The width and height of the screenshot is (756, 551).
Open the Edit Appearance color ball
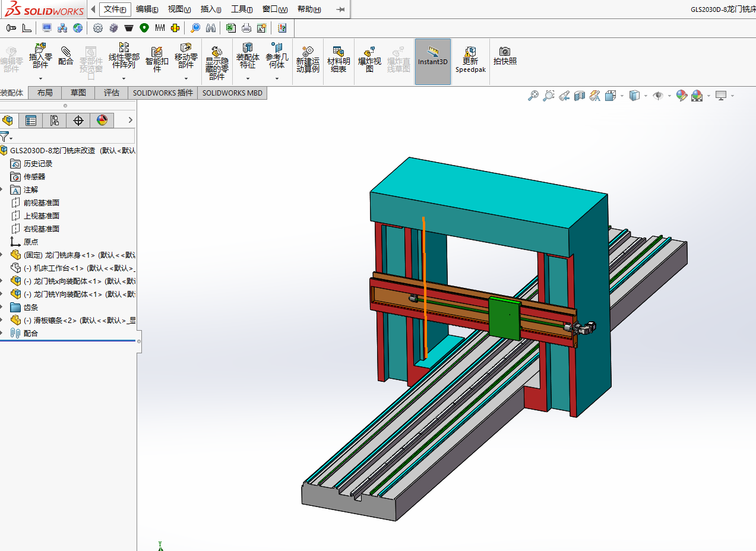pos(681,96)
